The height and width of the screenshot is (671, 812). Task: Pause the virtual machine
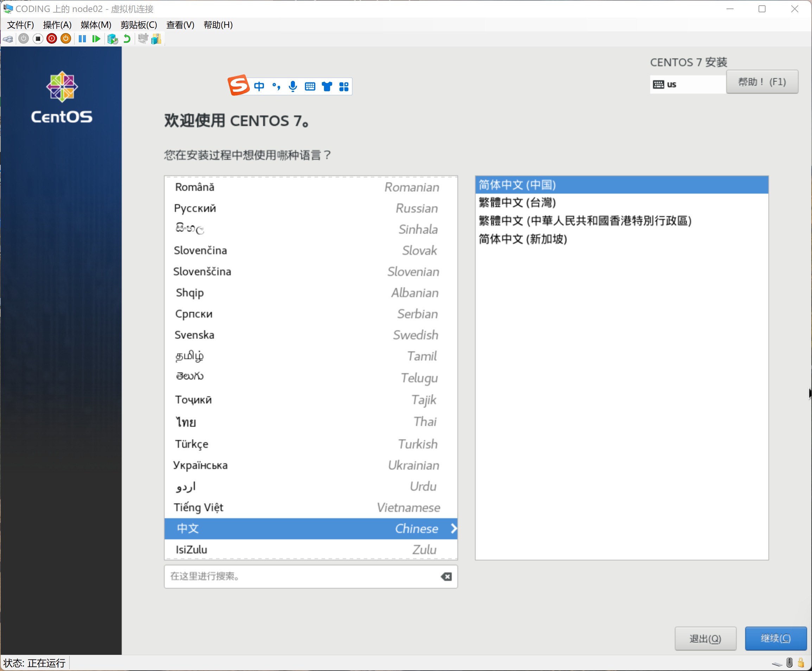82,39
